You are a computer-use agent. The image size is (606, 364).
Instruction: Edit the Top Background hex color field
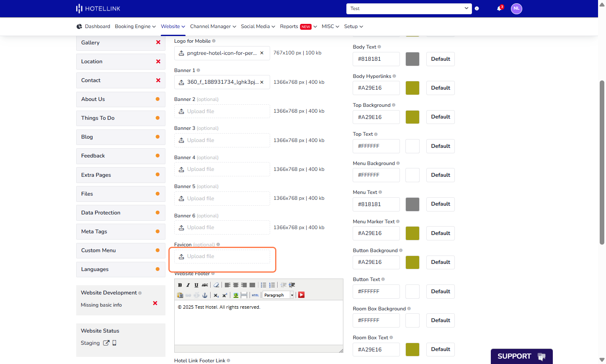(x=376, y=117)
